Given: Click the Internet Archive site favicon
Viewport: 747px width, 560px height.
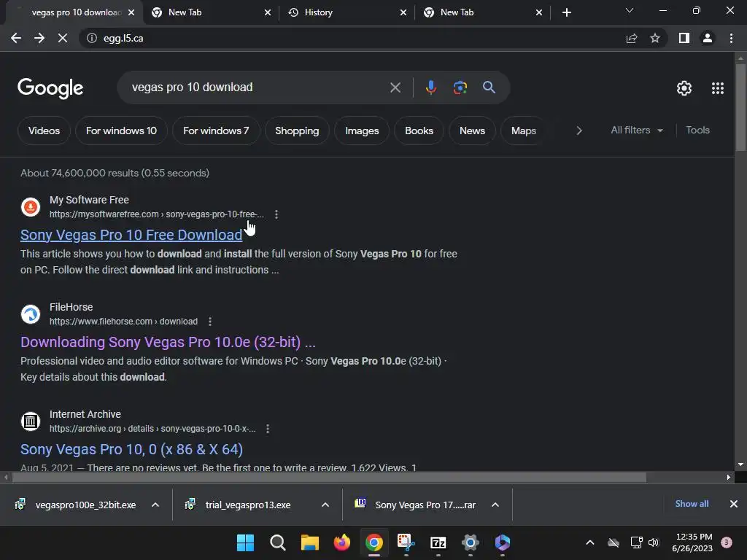Looking at the screenshot, I should (31, 421).
